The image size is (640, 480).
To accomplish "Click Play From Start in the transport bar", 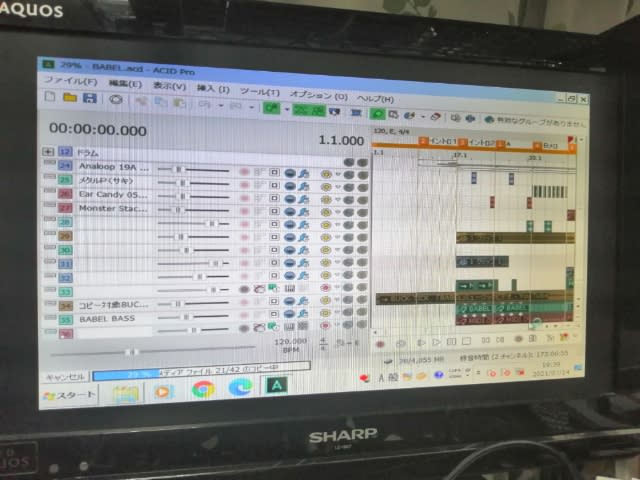I will click(x=421, y=342).
